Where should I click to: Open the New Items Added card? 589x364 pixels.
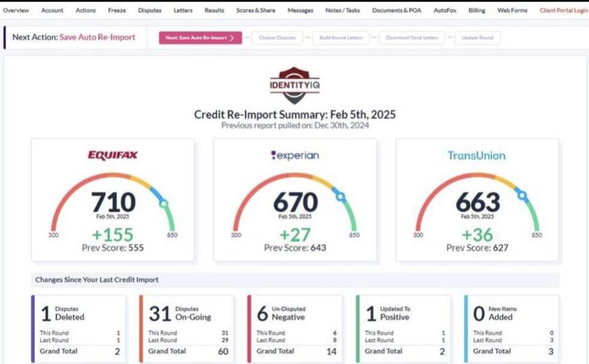coord(511,329)
